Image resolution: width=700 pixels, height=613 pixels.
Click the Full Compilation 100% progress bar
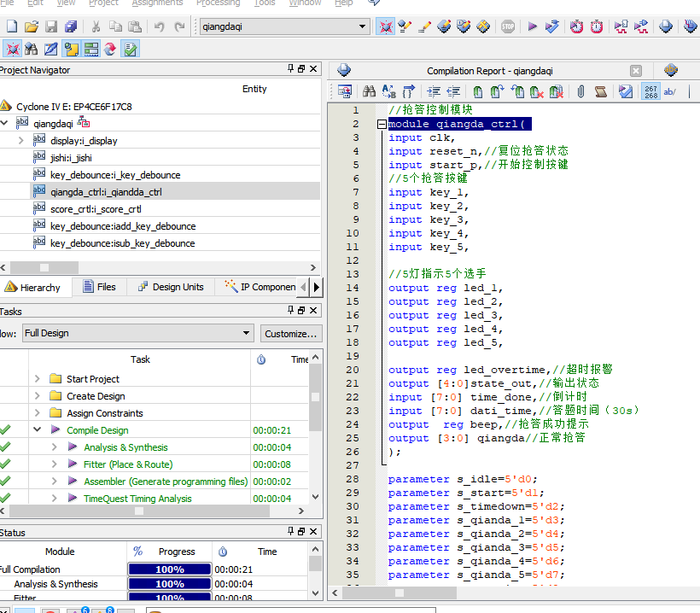point(169,569)
